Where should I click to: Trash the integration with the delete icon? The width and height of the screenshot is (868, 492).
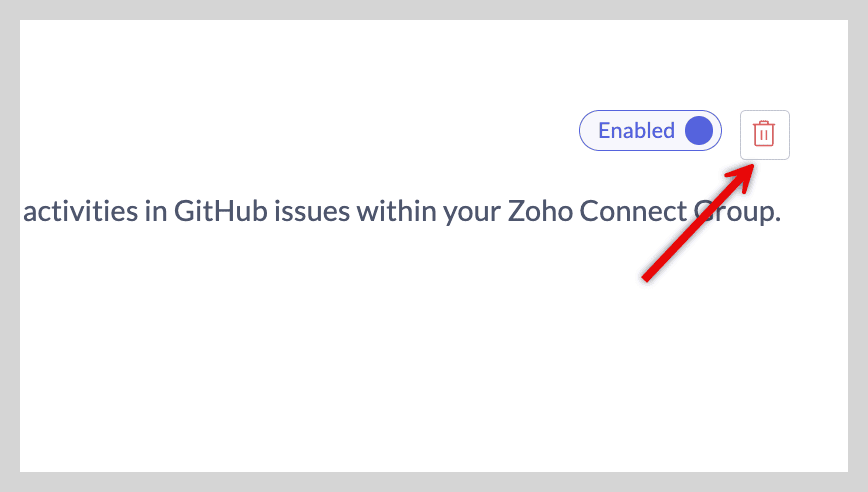tap(764, 134)
